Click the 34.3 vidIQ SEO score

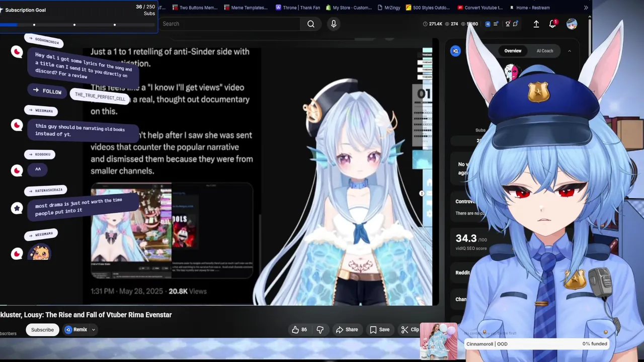point(466,238)
